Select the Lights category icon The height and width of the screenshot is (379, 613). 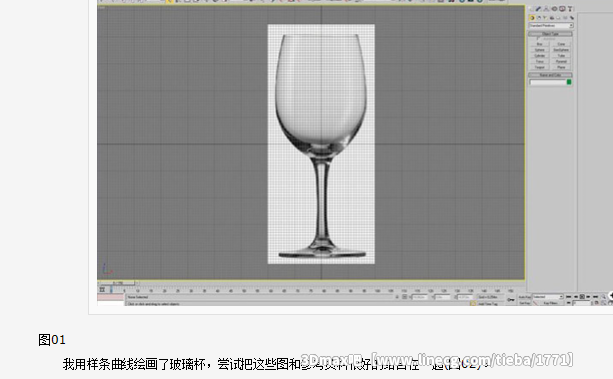[545, 18]
